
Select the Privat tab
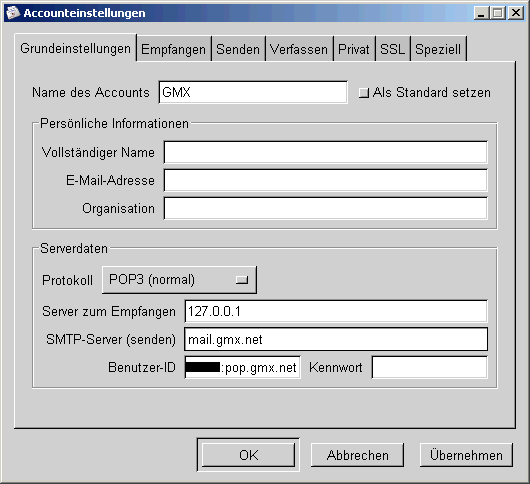[x=354, y=49]
